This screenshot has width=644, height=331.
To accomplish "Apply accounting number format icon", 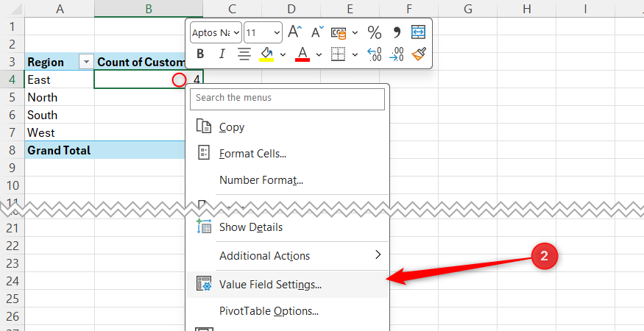I will pos(339,32).
